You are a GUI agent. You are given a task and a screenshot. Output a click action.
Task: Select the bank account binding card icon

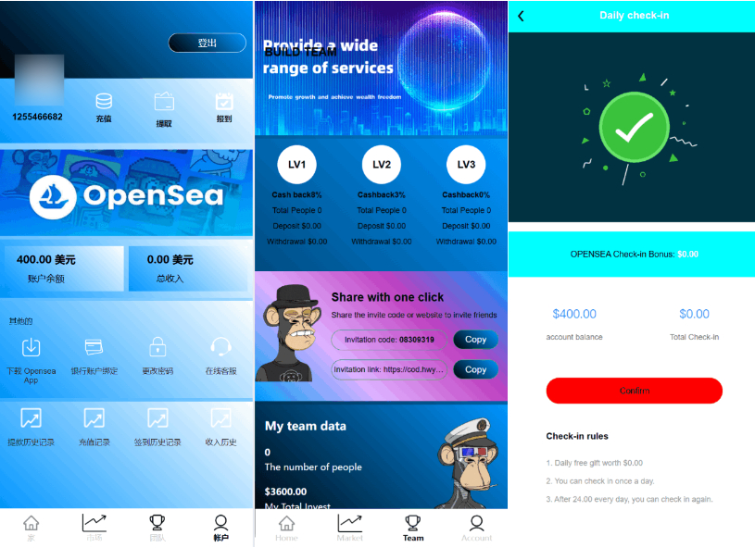(x=94, y=347)
